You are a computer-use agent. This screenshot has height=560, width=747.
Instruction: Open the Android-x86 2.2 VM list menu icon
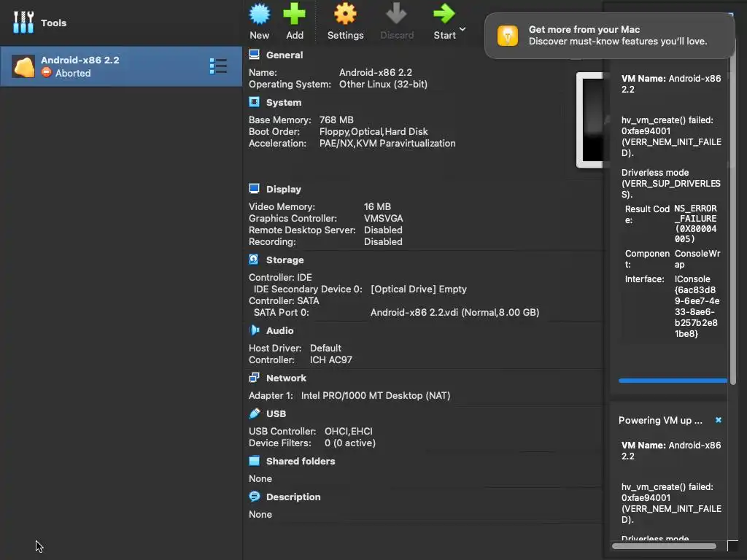point(218,66)
